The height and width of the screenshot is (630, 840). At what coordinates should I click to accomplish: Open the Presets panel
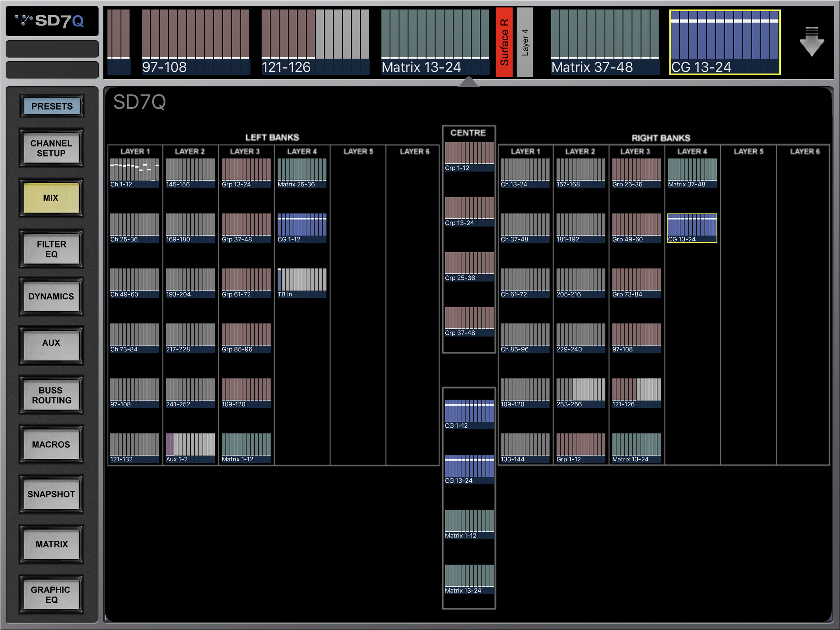(52, 106)
